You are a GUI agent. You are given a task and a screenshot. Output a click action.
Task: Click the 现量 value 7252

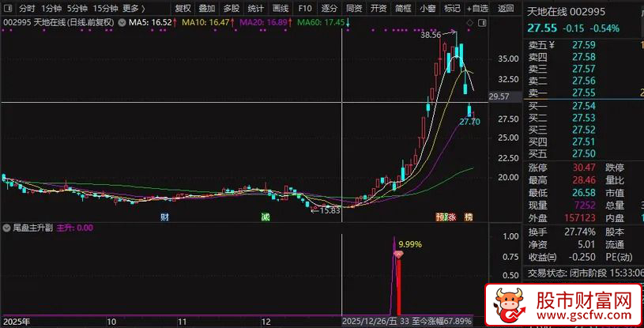(585, 205)
